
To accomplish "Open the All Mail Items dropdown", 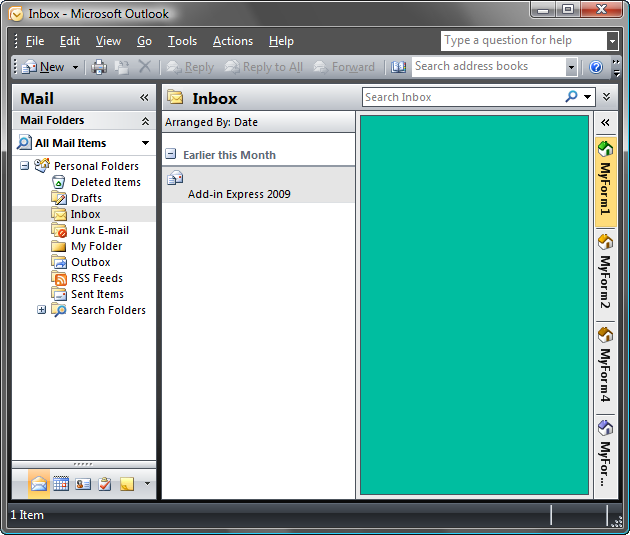I will tap(145, 143).
